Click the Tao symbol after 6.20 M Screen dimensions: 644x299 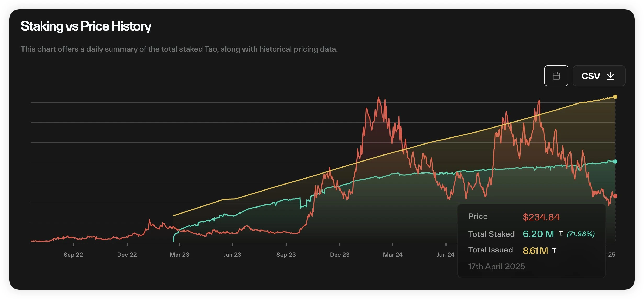(x=561, y=234)
